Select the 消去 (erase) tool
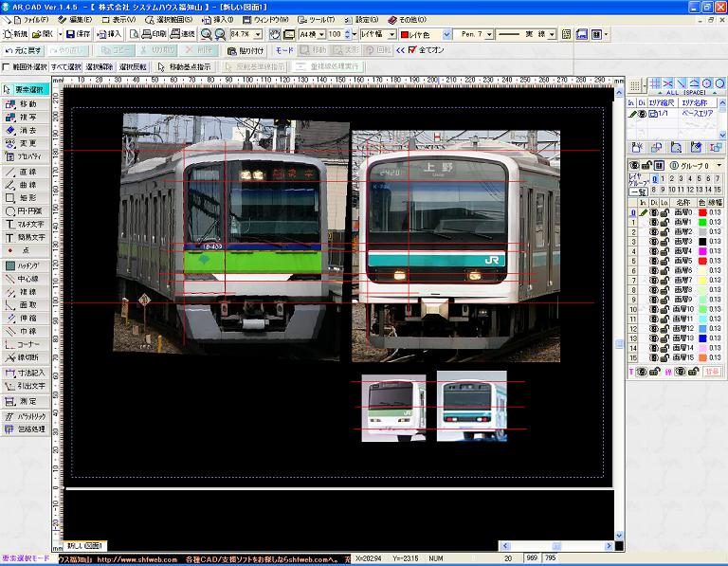 pyautogui.click(x=26, y=130)
